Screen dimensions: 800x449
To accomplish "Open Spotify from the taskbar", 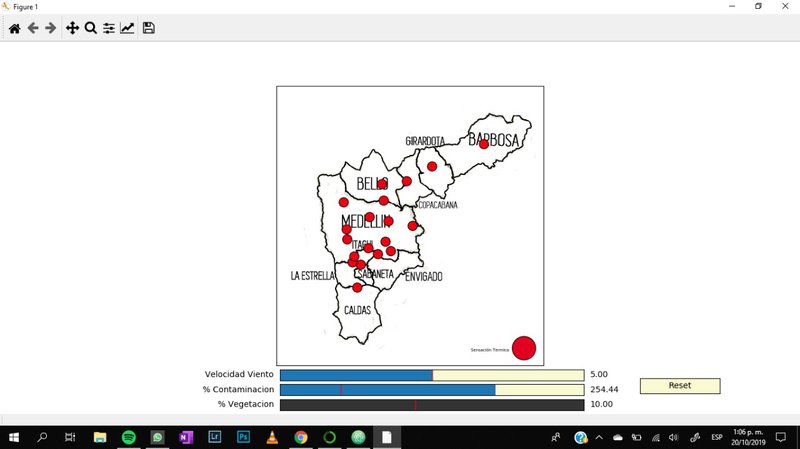I will 129,437.
